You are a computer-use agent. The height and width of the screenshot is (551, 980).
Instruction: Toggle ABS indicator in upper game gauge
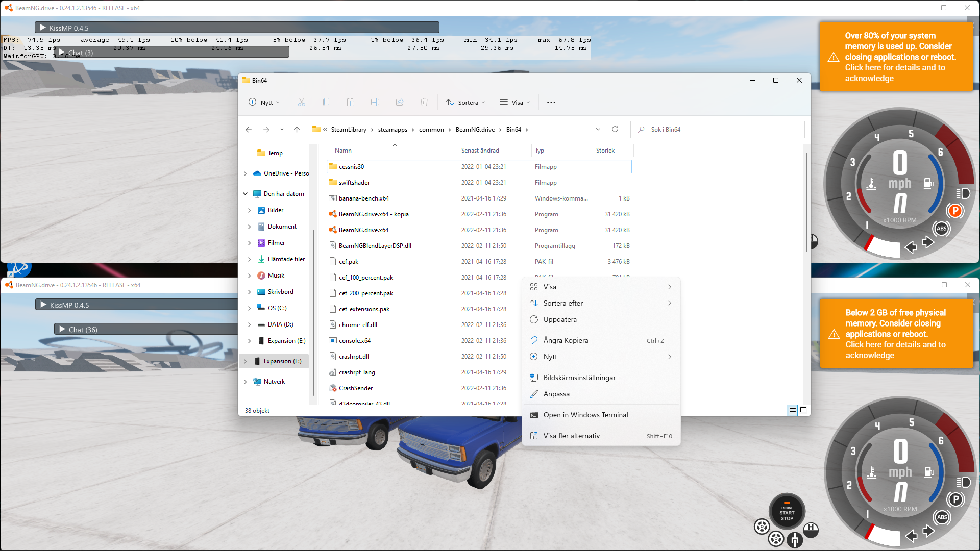point(942,228)
